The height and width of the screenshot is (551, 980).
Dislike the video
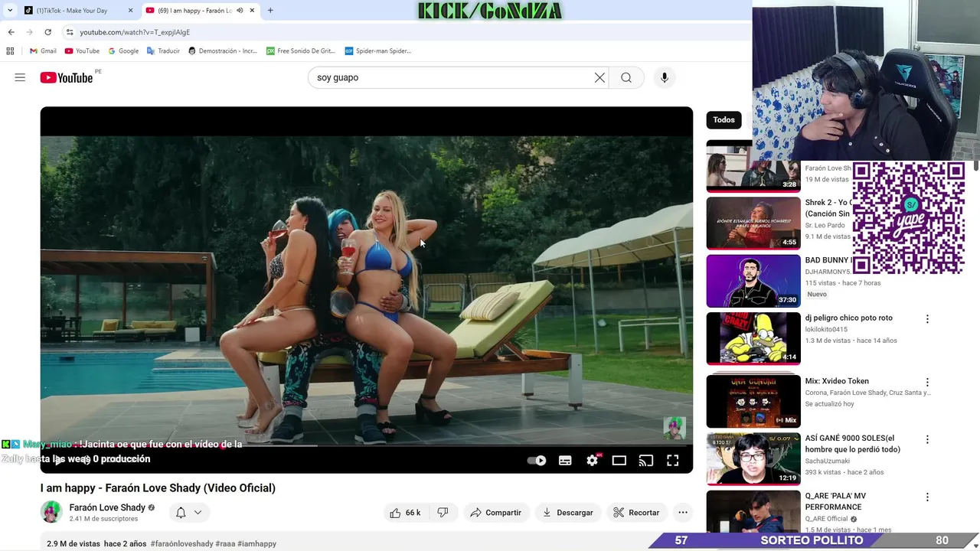tap(443, 513)
